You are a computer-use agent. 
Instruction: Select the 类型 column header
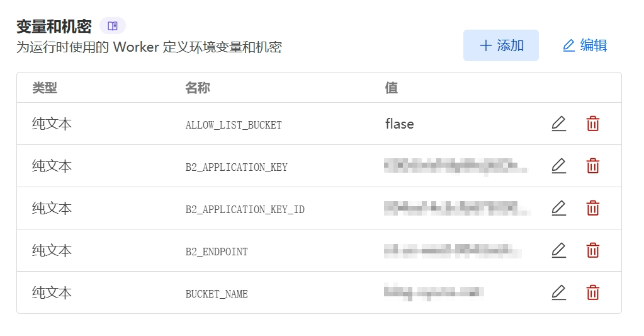tap(45, 88)
